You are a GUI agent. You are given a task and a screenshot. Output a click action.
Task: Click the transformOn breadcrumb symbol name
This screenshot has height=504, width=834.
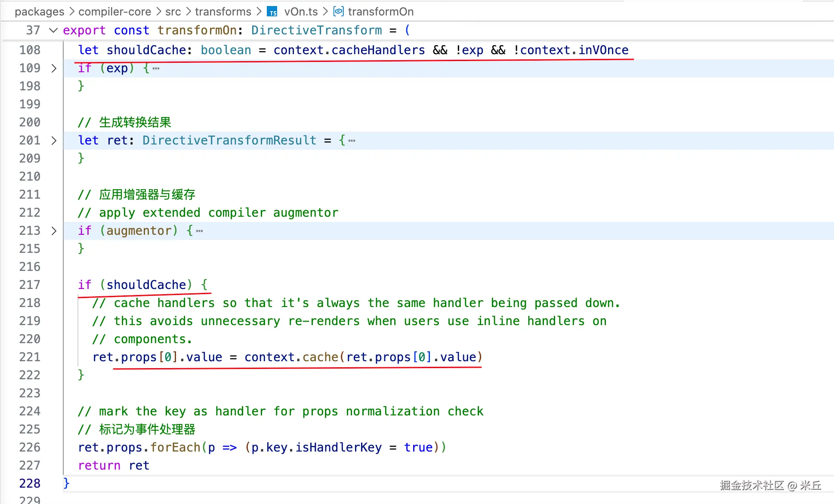(381, 12)
